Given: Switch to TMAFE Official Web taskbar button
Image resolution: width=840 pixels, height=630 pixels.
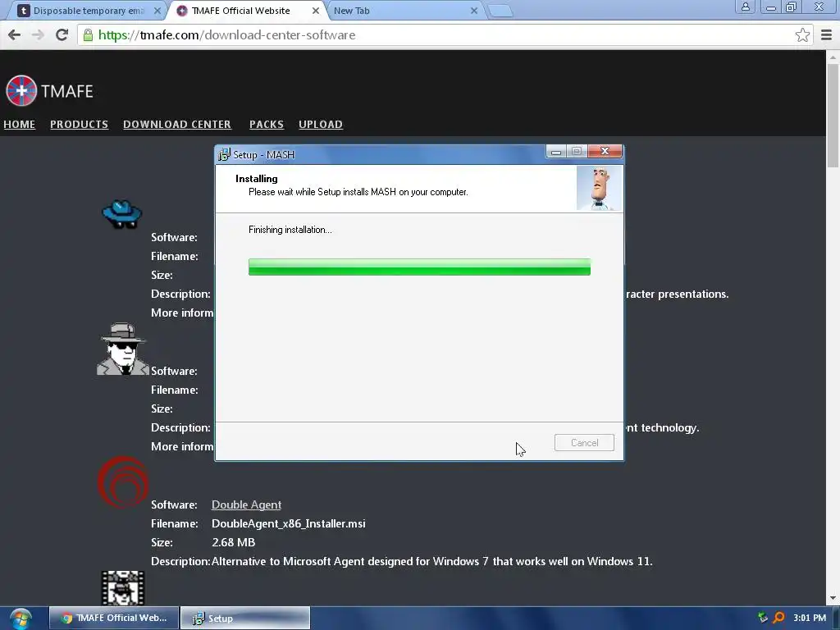Looking at the screenshot, I should coord(113,619).
